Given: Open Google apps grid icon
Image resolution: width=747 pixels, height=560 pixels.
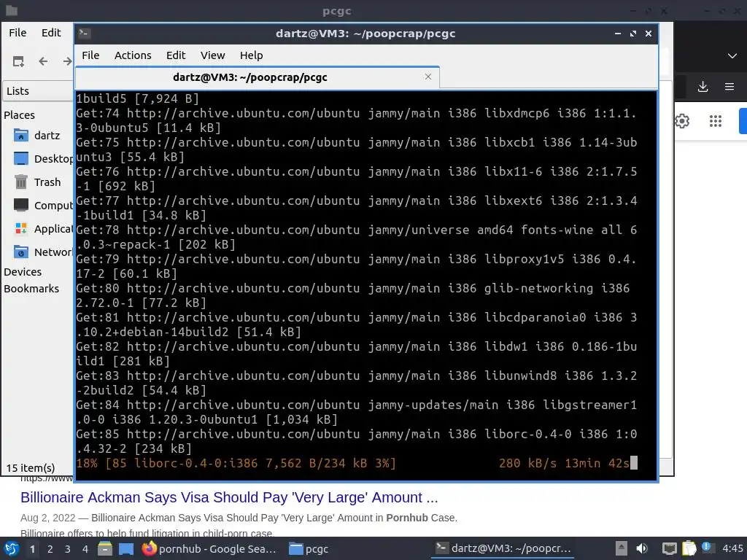Looking at the screenshot, I should (716, 121).
